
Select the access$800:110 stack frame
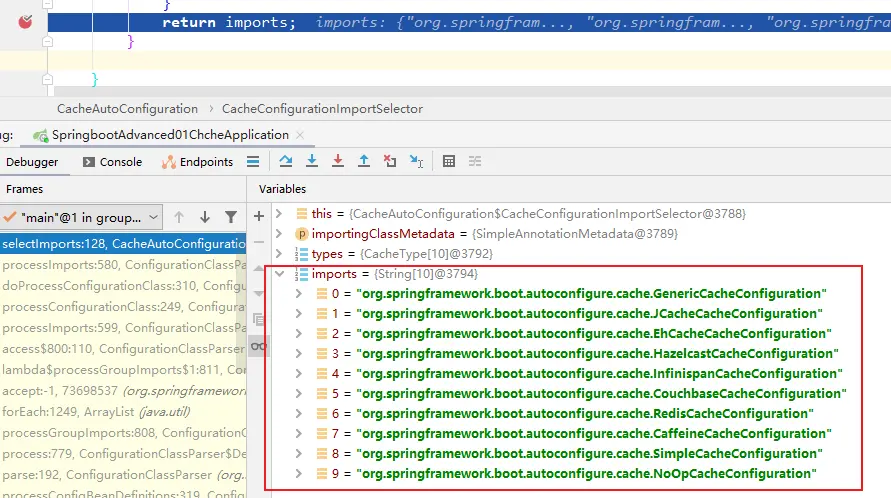(x=123, y=349)
